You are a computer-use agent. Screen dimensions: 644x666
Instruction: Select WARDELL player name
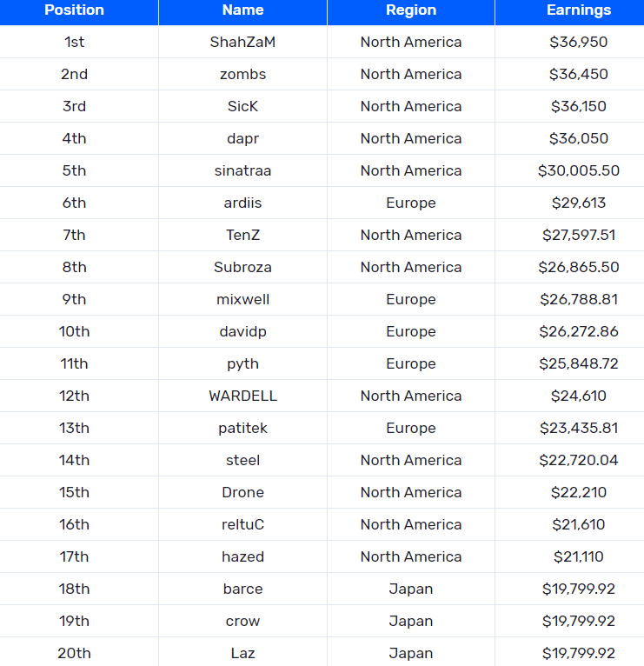pyautogui.click(x=242, y=396)
